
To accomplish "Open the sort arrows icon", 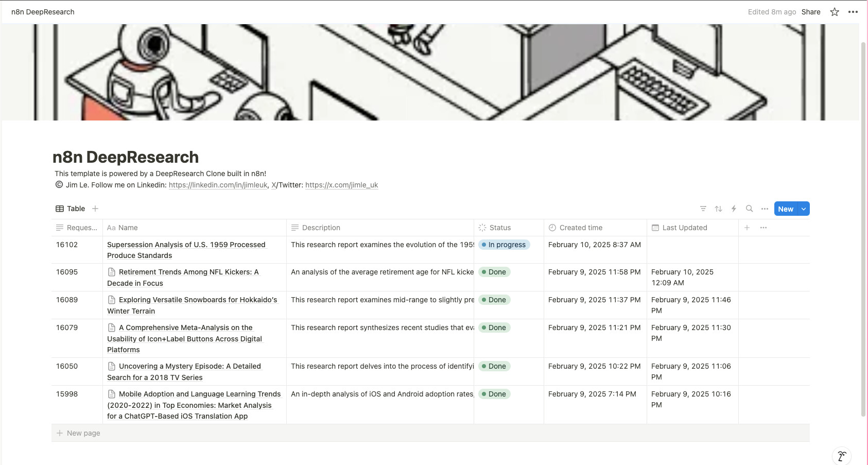I will 719,209.
